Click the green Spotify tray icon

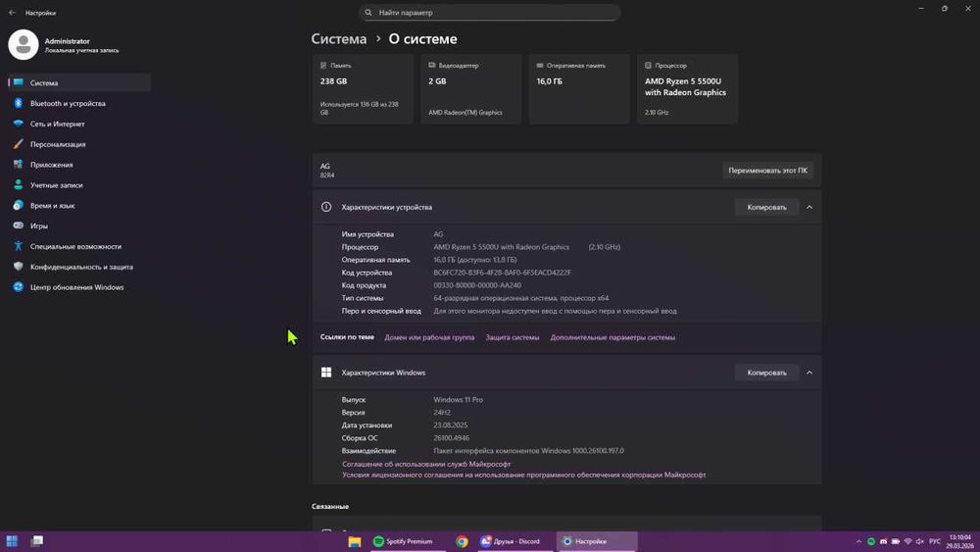(870, 541)
